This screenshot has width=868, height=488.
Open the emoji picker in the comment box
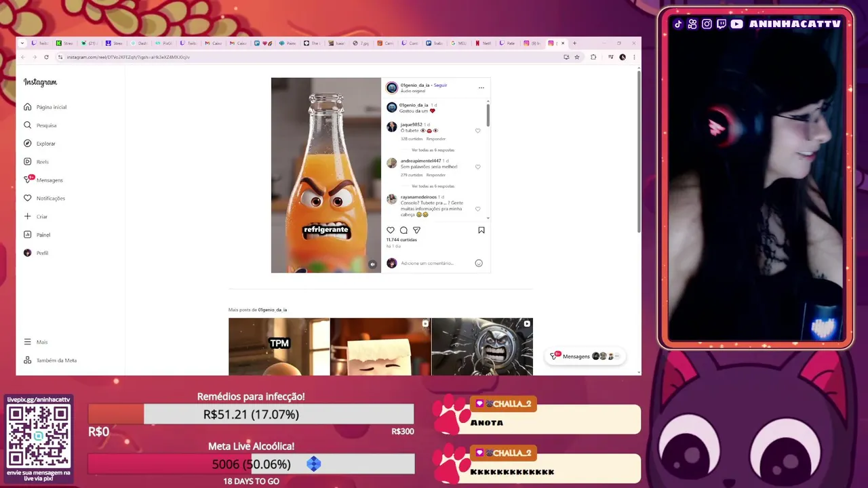pyautogui.click(x=479, y=263)
